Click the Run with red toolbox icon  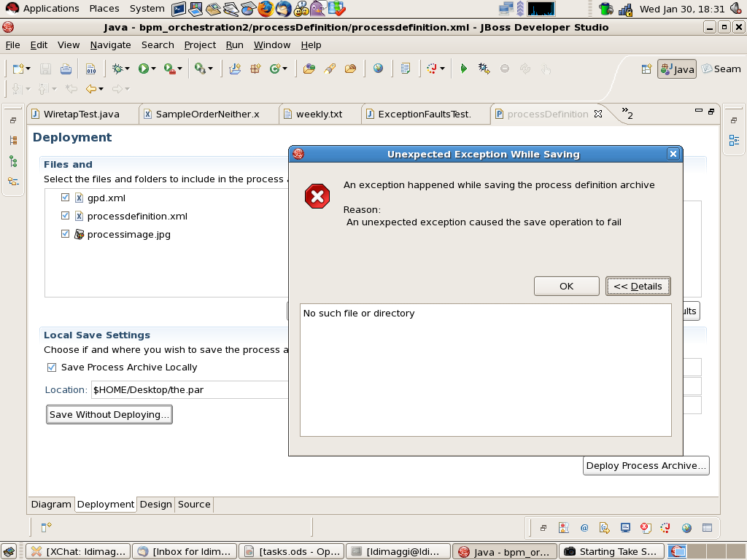(x=169, y=69)
